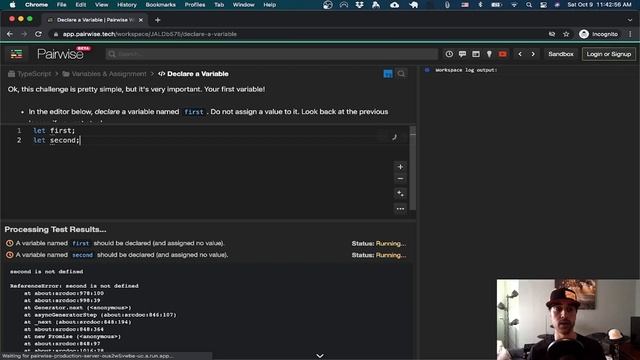Viewport: 640px width, 360px height.
Task: Open the History menu
Action: coord(127,4)
